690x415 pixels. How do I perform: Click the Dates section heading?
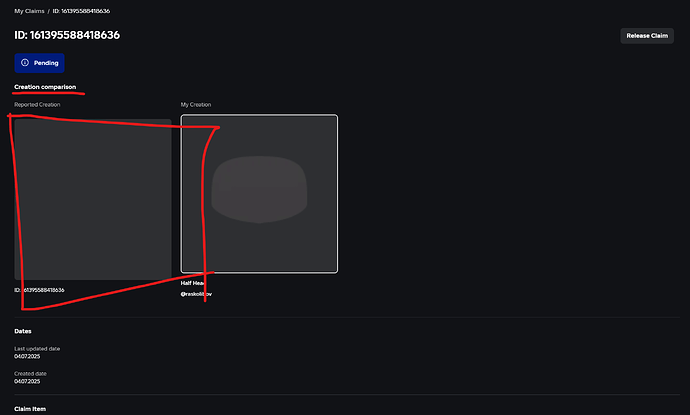pyautogui.click(x=23, y=331)
